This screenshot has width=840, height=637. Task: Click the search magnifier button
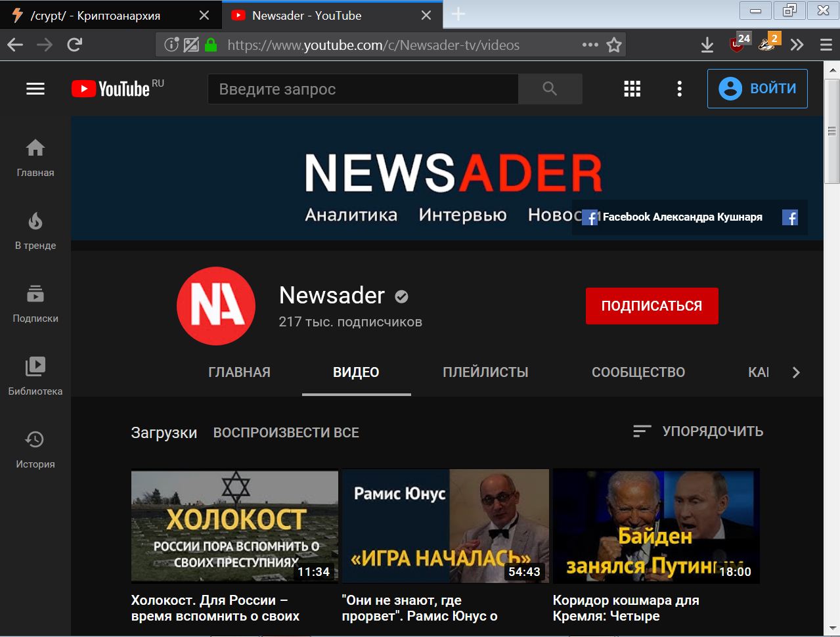coord(550,89)
